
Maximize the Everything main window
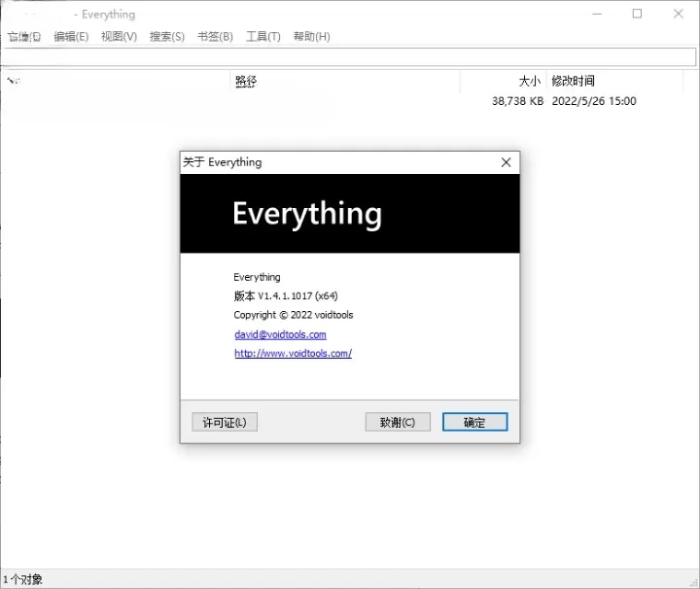638,14
